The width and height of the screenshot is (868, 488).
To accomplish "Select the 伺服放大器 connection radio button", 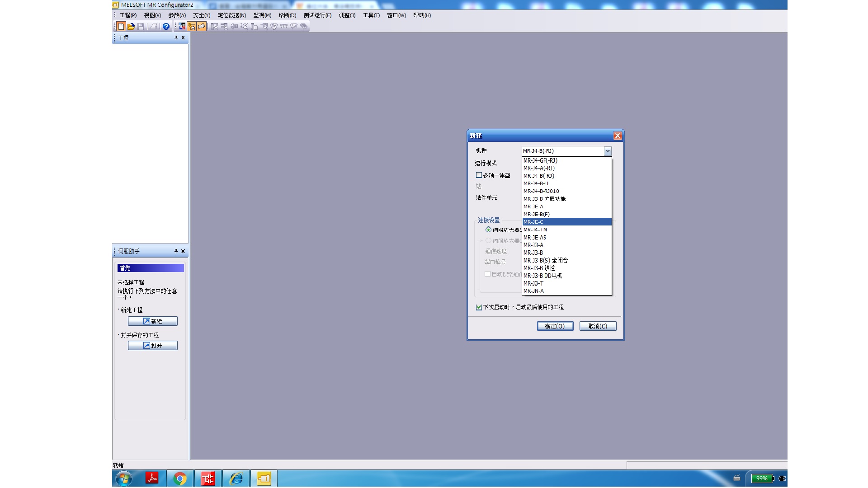I will click(488, 230).
